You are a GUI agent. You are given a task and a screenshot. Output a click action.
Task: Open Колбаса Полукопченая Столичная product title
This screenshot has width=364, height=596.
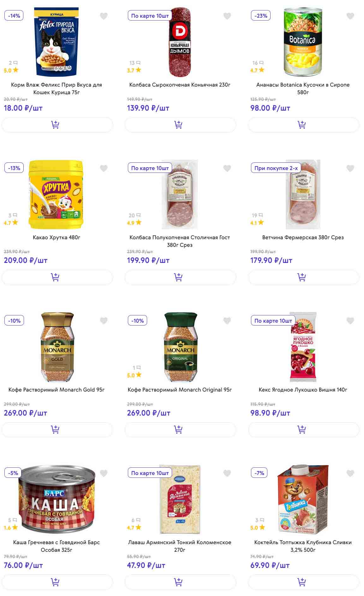tap(180, 241)
